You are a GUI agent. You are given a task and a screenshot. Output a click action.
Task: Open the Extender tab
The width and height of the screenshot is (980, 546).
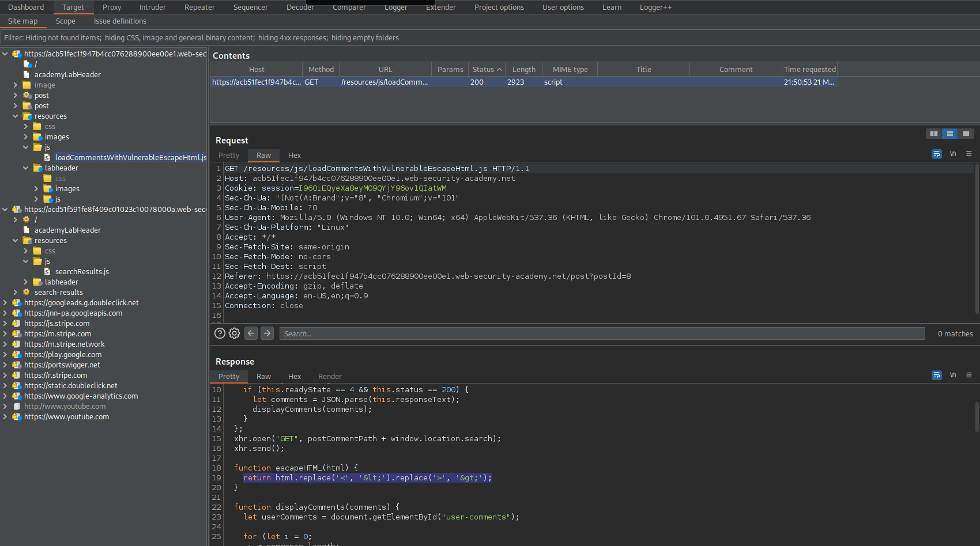(x=441, y=7)
